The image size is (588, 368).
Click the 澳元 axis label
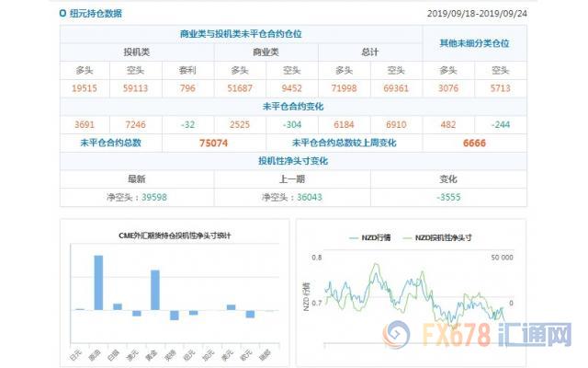[132, 354]
